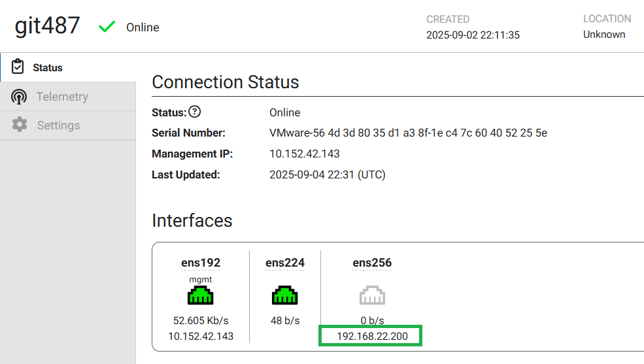Click the git487 device title
The height and width of the screenshot is (364, 644).
point(48,26)
